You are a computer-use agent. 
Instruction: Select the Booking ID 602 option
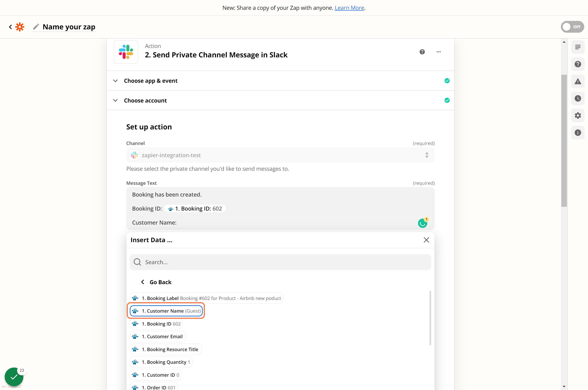(x=156, y=324)
